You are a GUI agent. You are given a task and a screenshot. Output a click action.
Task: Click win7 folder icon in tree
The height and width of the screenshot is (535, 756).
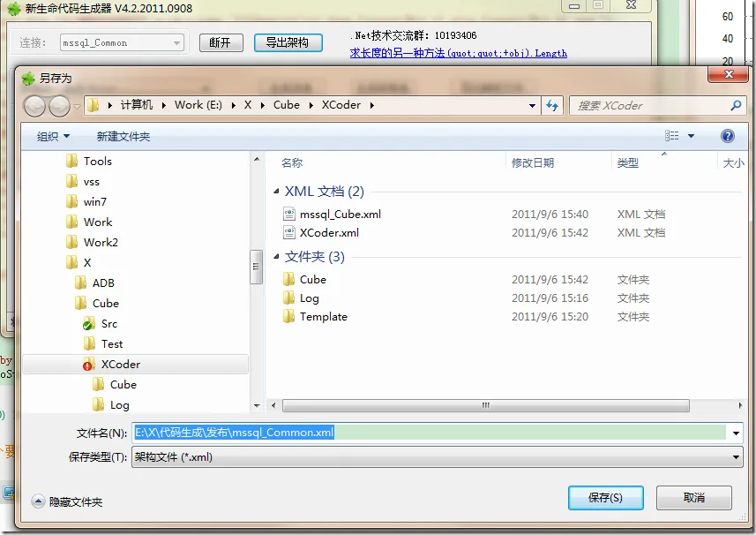[x=71, y=201]
